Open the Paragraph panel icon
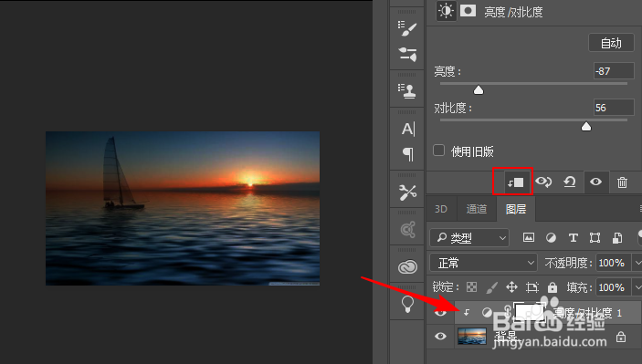 click(408, 154)
